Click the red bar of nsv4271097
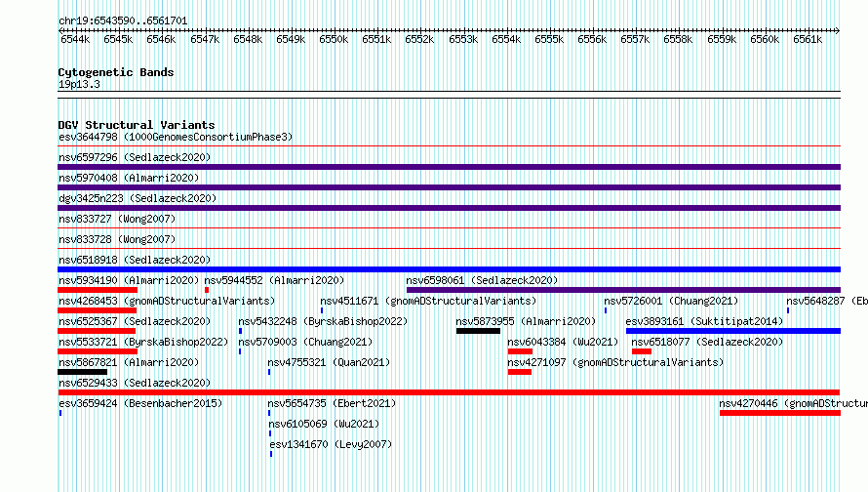This screenshot has height=492, width=868. (519, 372)
